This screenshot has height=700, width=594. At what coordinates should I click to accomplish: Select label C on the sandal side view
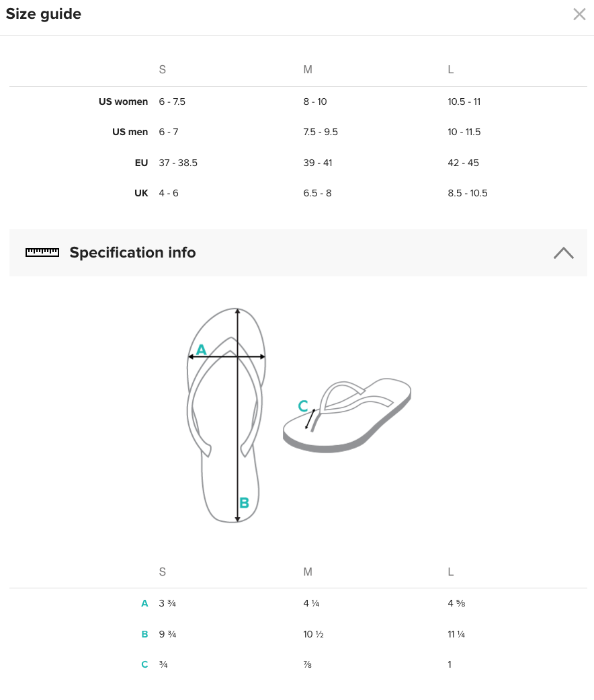[x=302, y=406]
